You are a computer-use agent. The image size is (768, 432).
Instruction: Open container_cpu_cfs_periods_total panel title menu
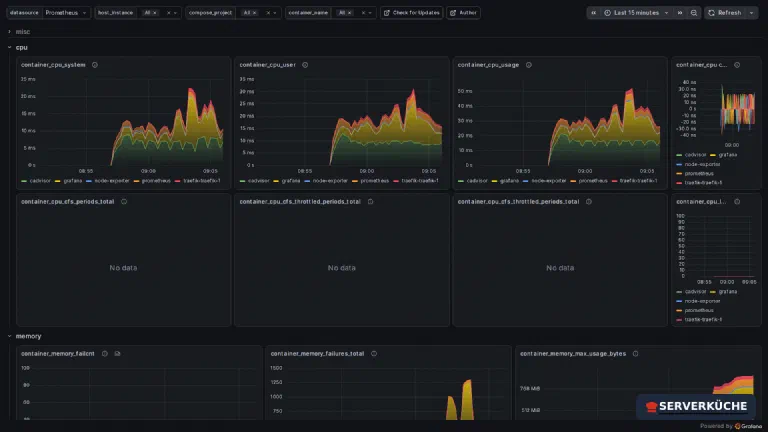point(68,201)
